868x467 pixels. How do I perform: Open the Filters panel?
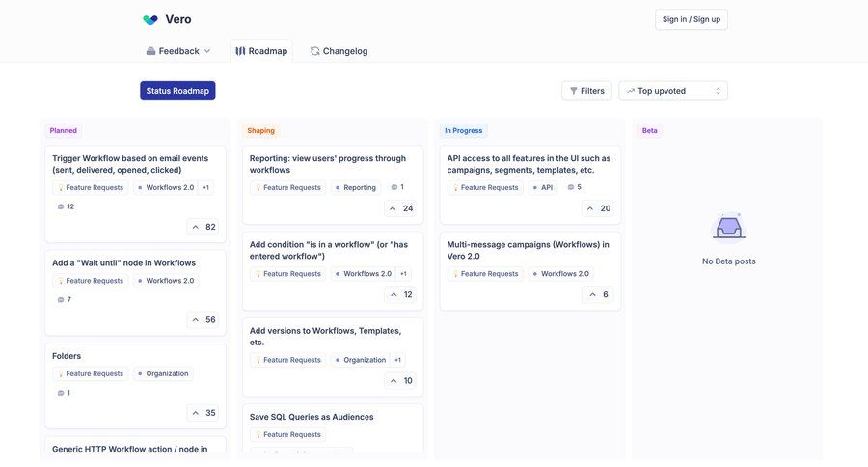[586, 91]
